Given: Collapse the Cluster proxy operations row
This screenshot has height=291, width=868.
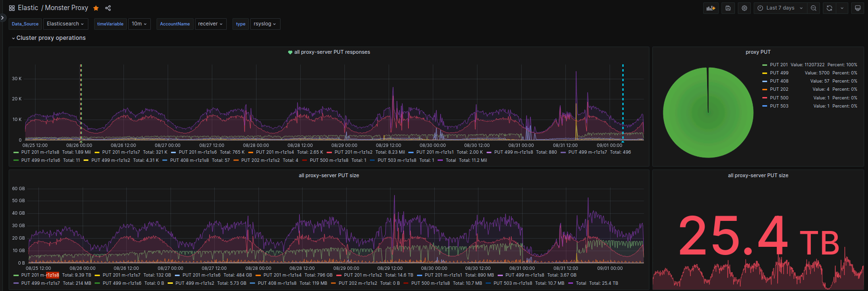Looking at the screenshot, I should pos(50,38).
